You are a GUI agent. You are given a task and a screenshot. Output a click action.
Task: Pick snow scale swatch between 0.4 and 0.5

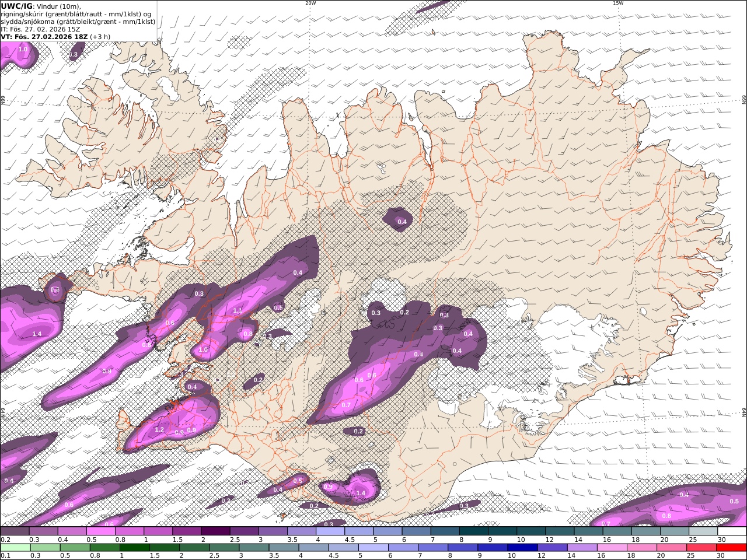coord(72,531)
